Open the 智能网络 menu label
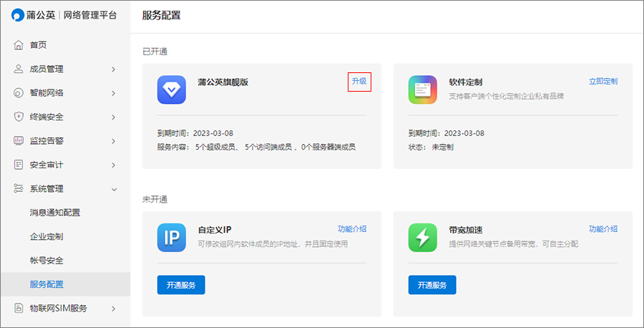This screenshot has height=328, width=644. tap(47, 93)
